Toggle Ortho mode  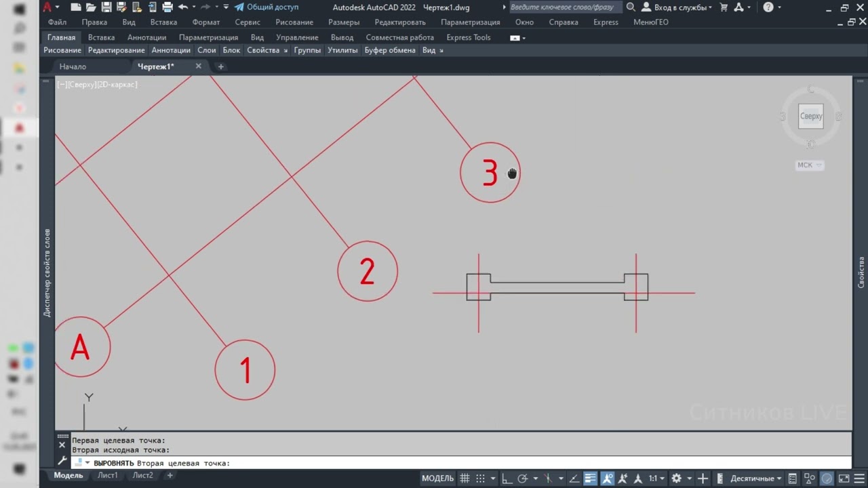click(x=507, y=479)
